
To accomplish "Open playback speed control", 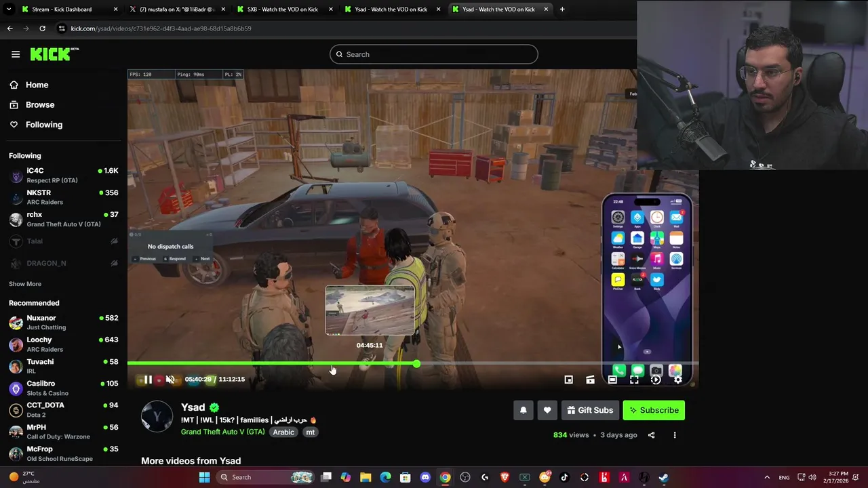I will coord(656,380).
